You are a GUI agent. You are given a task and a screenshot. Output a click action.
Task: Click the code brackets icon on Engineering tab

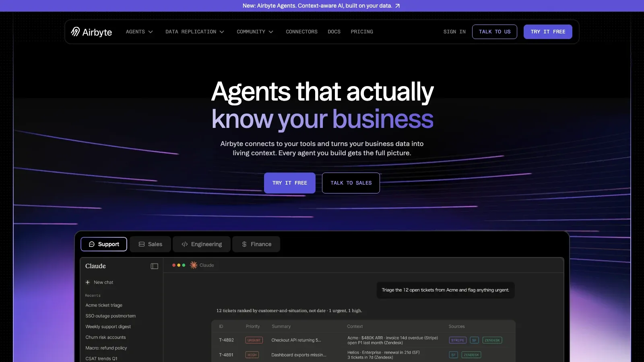185,244
